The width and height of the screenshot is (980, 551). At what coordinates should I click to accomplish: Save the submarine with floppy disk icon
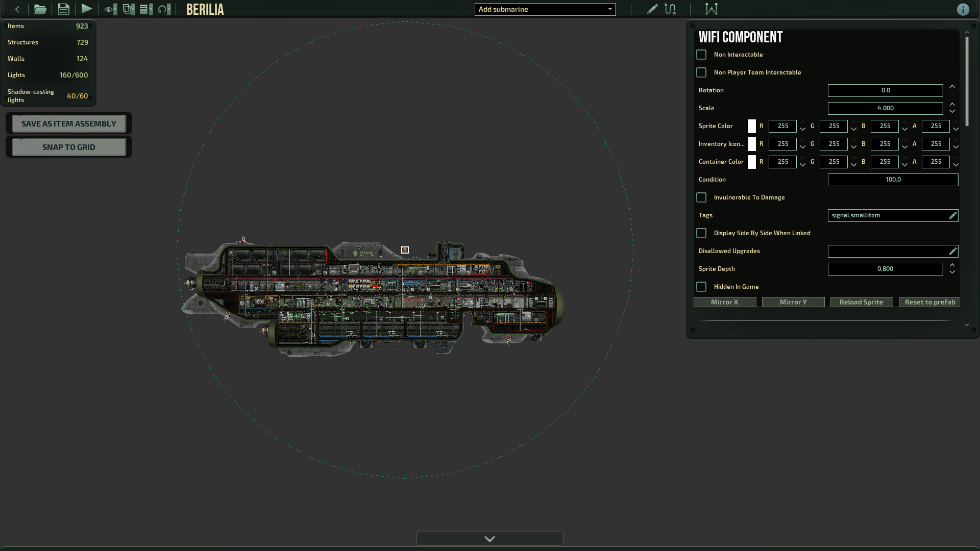click(x=63, y=9)
